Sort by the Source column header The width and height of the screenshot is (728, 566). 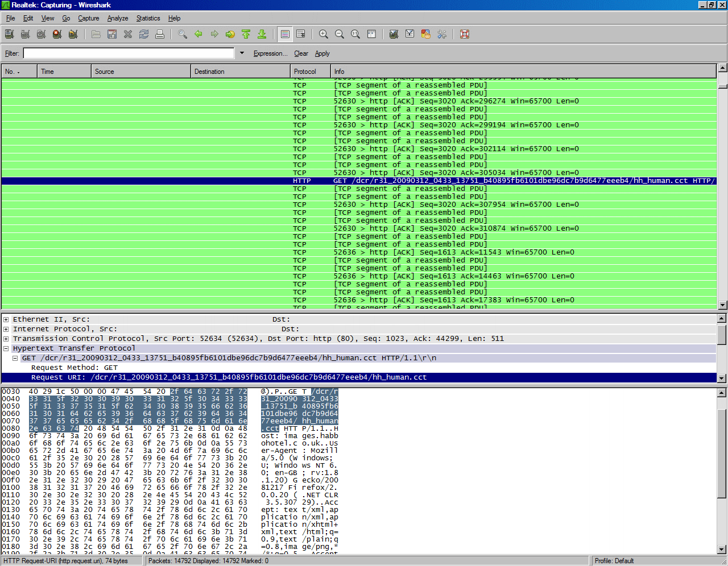[141, 72]
